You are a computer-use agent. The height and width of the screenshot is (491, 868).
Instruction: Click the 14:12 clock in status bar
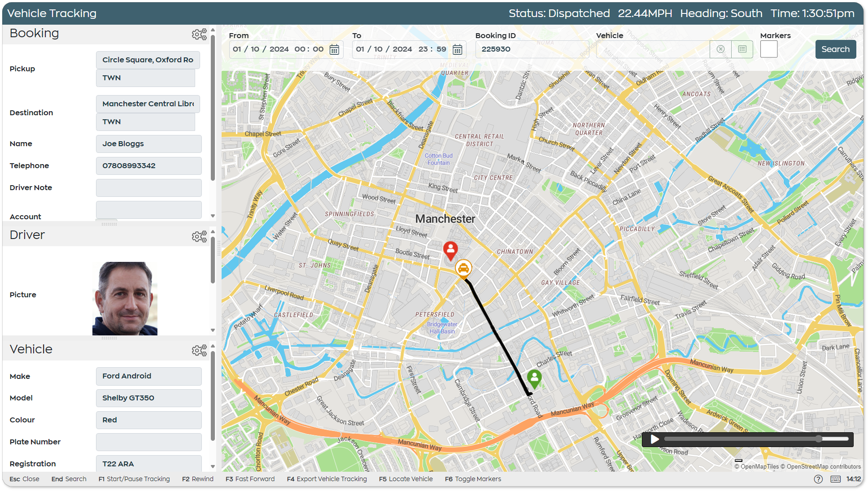(x=854, y=479)
